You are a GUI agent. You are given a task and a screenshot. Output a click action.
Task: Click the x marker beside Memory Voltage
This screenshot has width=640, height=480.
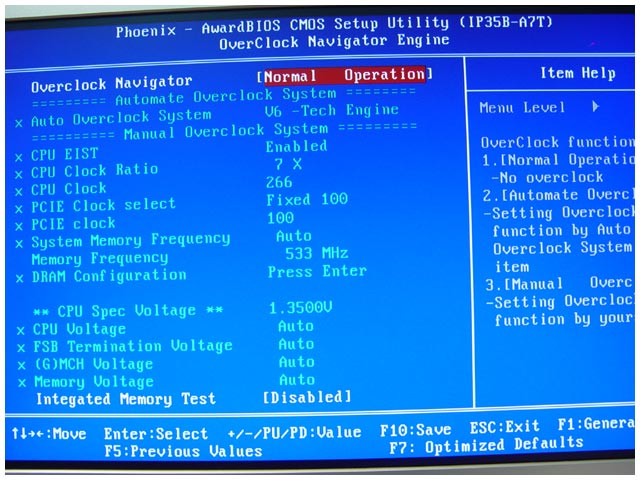click(x=22, y=383)
